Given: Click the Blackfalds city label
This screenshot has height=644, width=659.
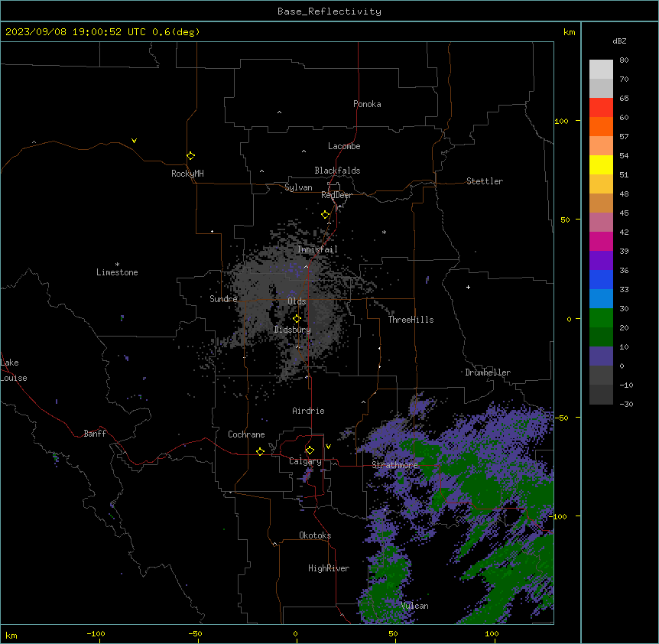Looking at the screenshot, I should (x=337, y=171).
